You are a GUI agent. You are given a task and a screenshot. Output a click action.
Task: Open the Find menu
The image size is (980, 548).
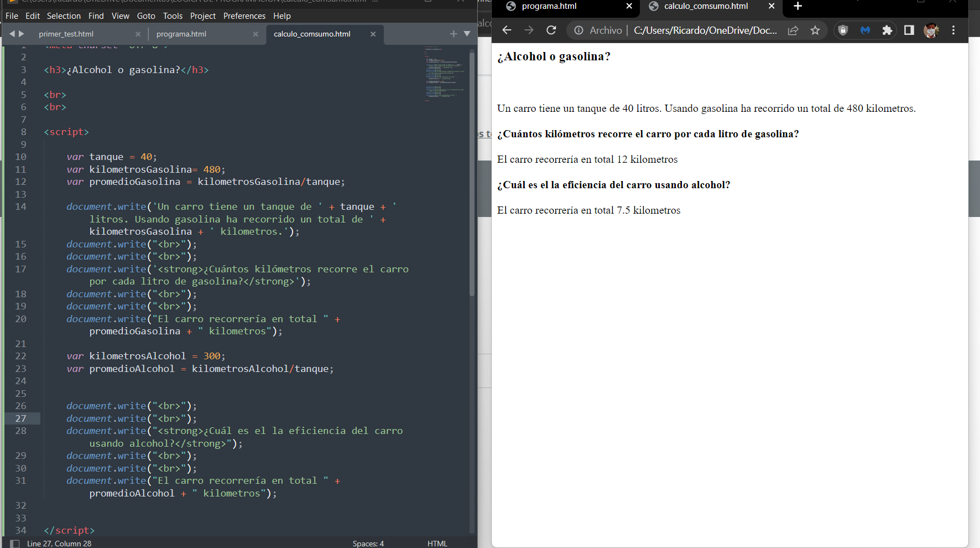[96, 16]
